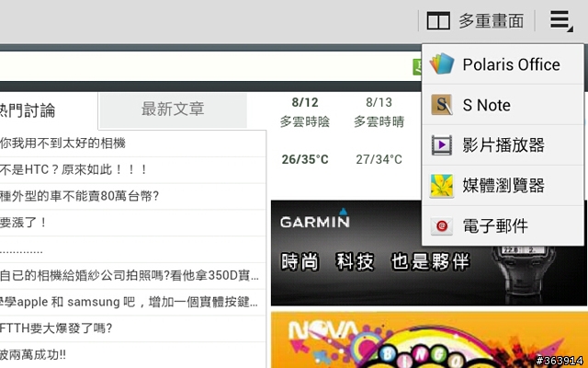Click the 27/34°C temperature
Screen dimensions: 588x368
point(379,159)
